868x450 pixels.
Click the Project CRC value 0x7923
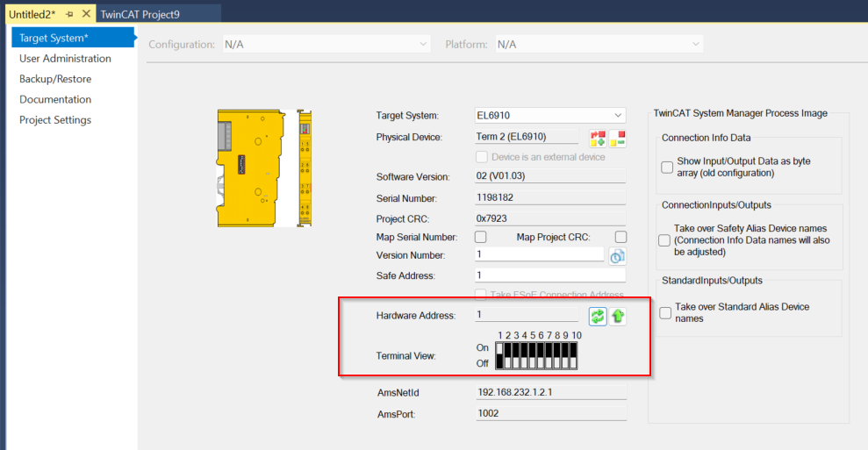(x=550, y=218)
